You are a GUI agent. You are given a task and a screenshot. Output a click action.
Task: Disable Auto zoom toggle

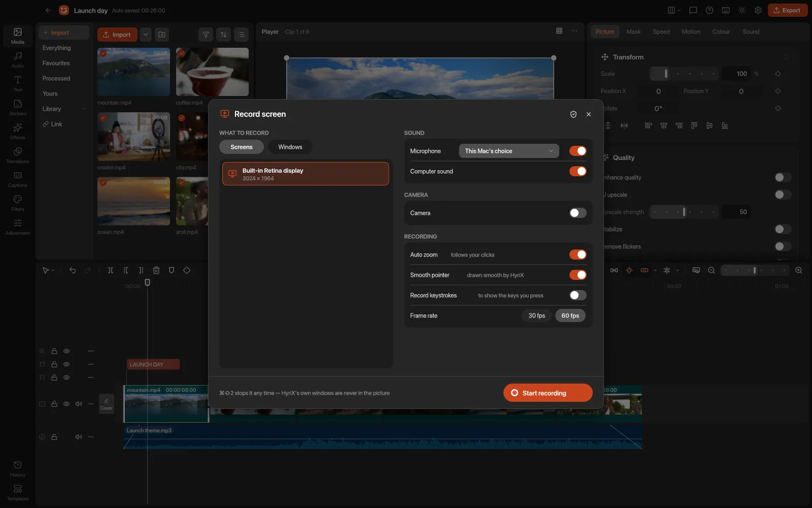click(578, 255)
